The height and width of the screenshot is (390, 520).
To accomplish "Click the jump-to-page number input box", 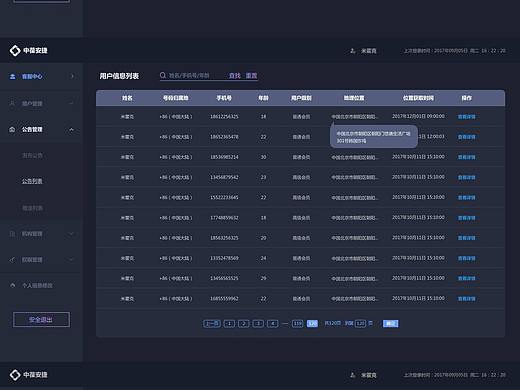I will click(360, 323).
